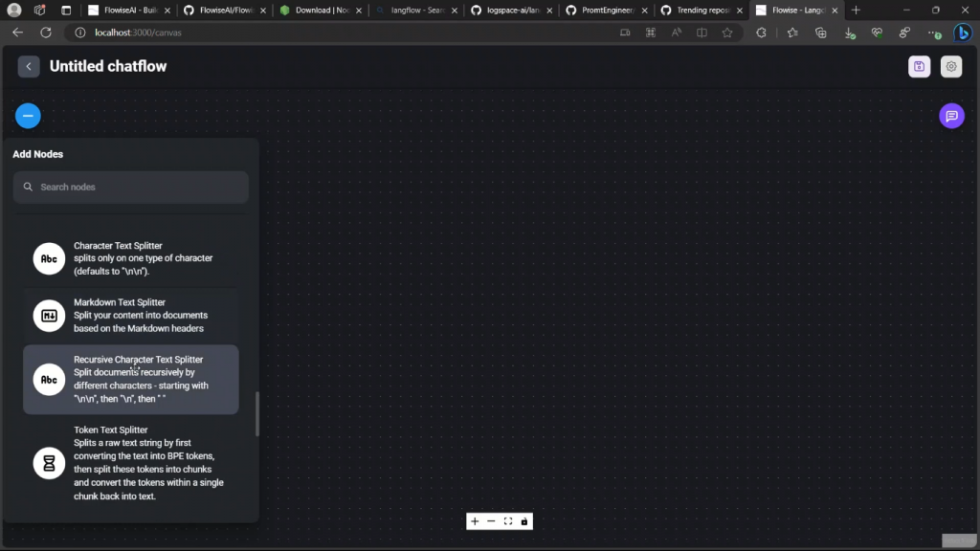Click the Untitled chatflow title

click(x=108, y=66)
